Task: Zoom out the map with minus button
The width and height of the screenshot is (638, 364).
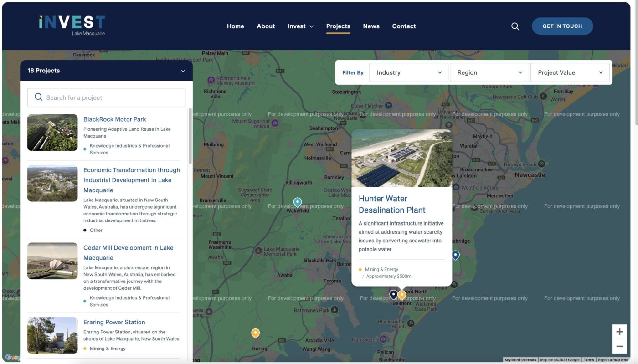Action: [619, 346]
